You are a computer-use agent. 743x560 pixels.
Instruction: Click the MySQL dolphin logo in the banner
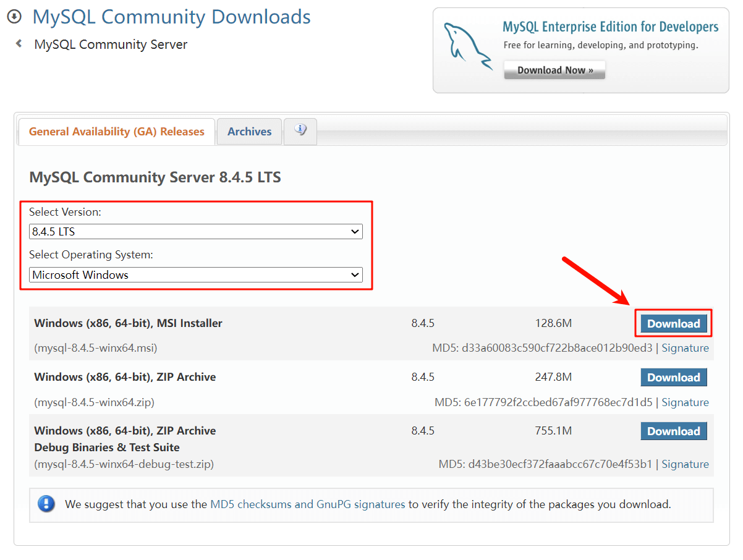469,46
